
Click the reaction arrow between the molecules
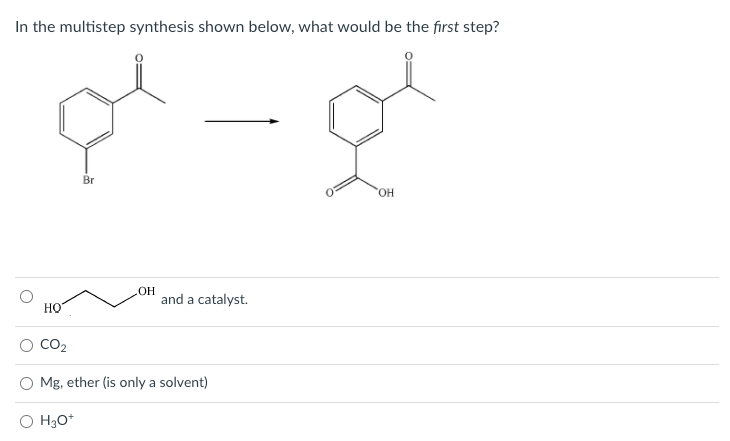coord(242,122)
